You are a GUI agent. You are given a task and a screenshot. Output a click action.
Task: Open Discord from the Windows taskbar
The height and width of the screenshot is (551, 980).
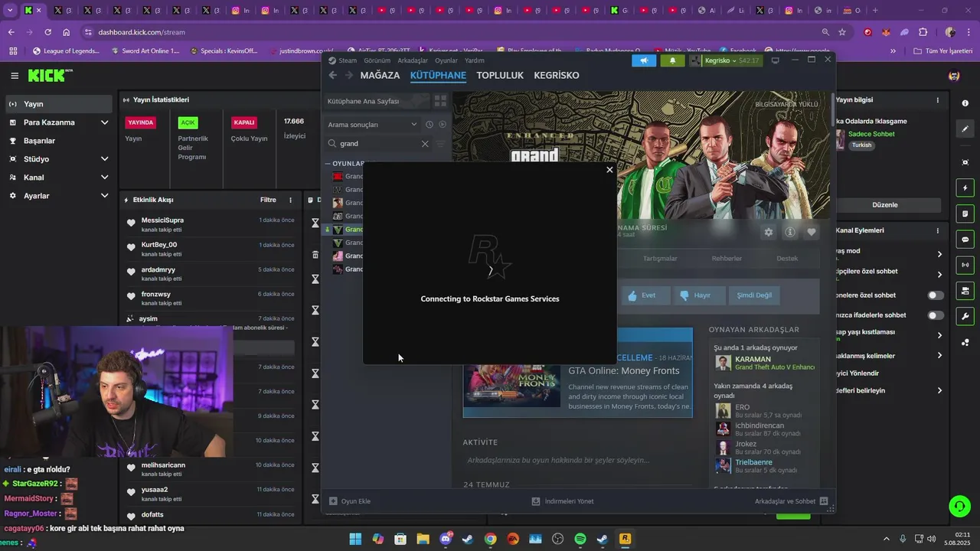[x=446, y=539]
